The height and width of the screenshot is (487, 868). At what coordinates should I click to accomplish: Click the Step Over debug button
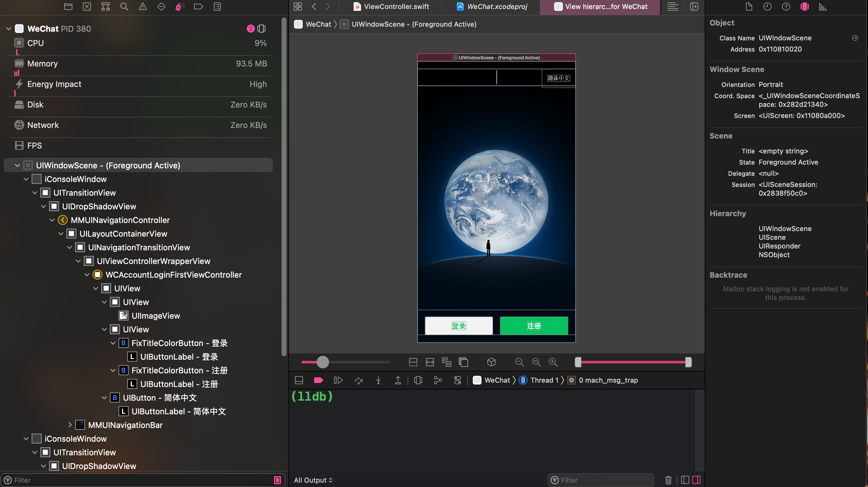359,380
